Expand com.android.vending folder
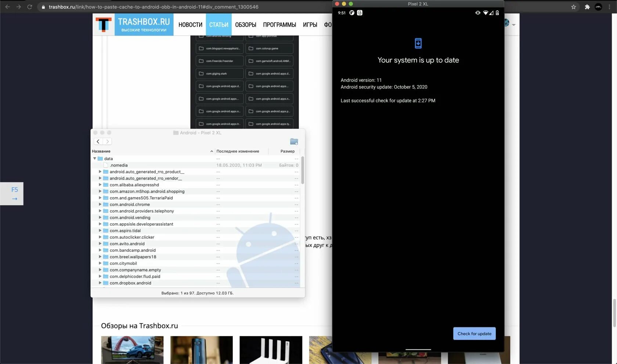The width and height of the screenshot is (617, 364). click(100, 217)
